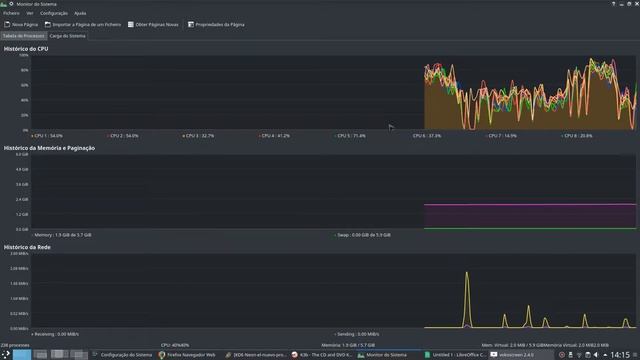Switch to the KDE-Neon taskbar entry

(x=256, y=355)
